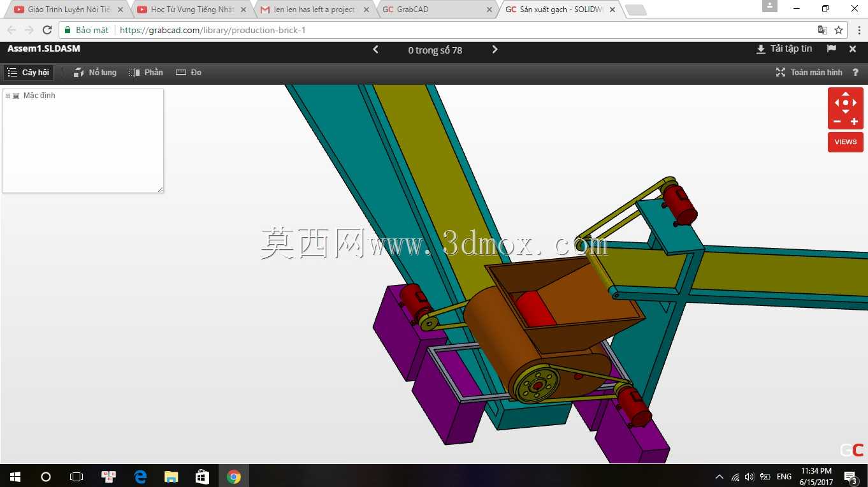
Task: Switch ENG input language
Action: tap(785, 477)
